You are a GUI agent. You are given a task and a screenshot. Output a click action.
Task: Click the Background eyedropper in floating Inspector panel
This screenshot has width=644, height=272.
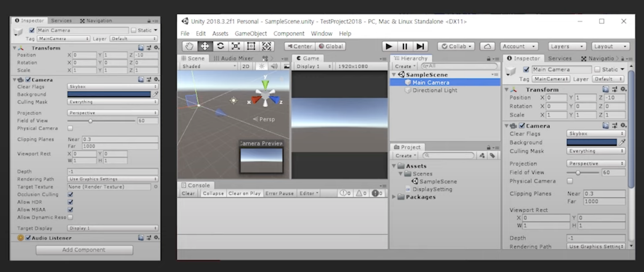[x=156, y=94]
